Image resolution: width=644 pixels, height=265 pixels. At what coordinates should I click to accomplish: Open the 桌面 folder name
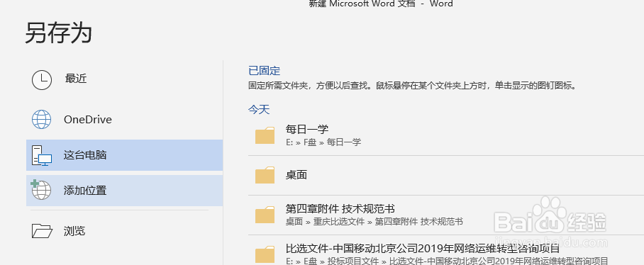click(x=296, y=175)
